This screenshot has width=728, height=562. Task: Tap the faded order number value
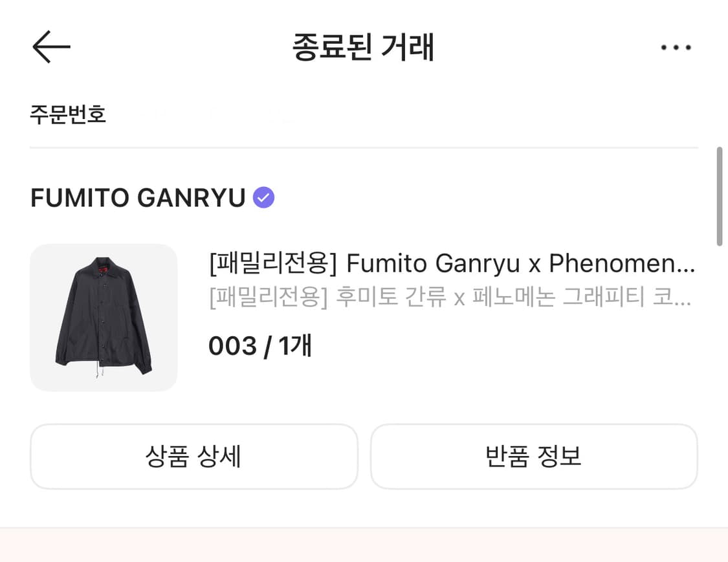(214, 115)
